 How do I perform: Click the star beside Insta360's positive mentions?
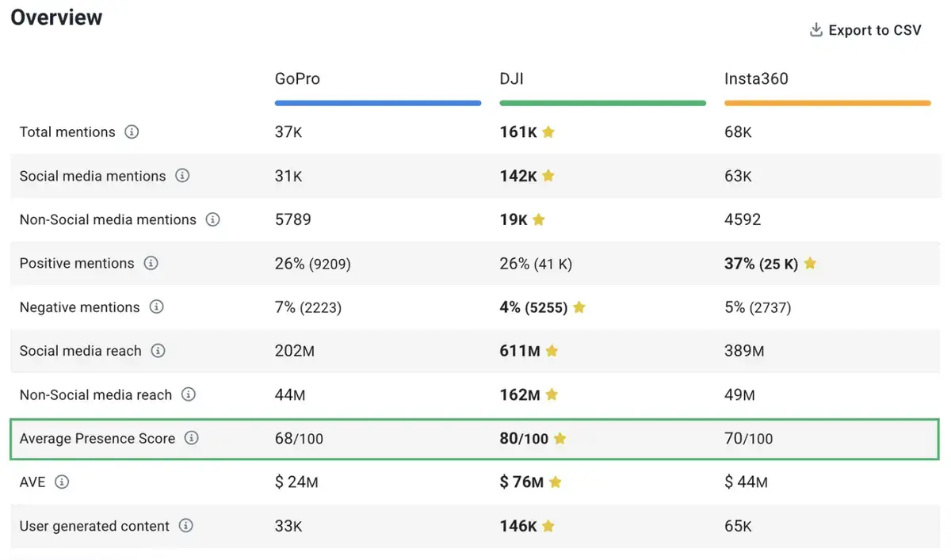coord(810,264)
